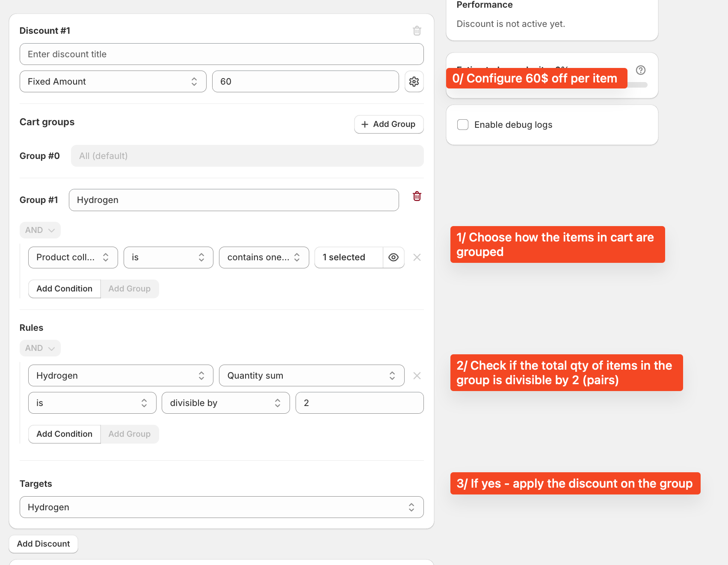728x565 pixels.
Task: Open the Product collection property dropdown
Action: 73,257
